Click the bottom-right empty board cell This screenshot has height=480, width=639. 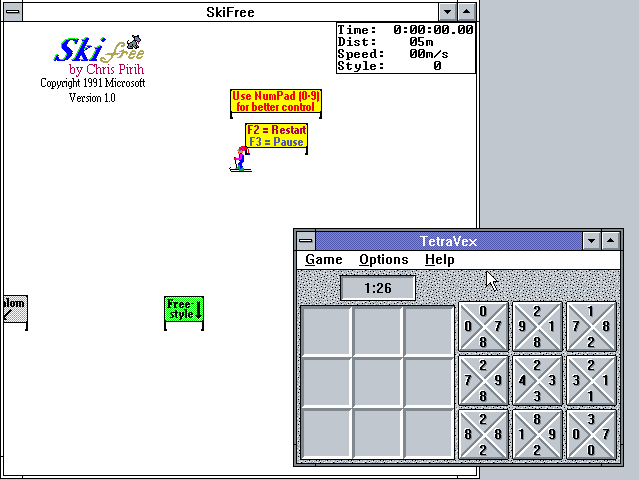point(429,434)
